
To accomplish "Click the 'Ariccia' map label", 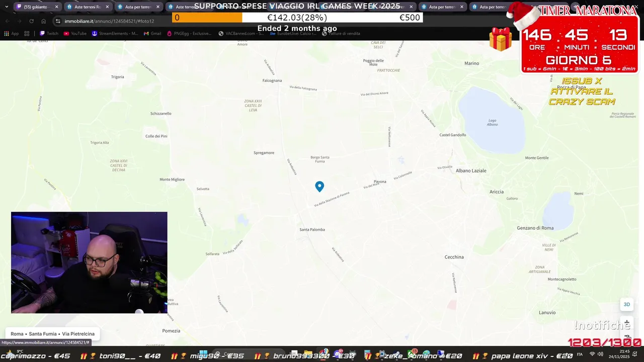I will [x=497, y=192].
